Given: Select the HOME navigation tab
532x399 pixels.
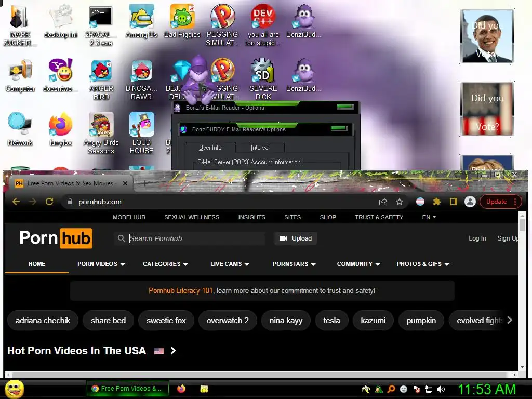Looking at the screenshot, I should [x=37, y=264].
